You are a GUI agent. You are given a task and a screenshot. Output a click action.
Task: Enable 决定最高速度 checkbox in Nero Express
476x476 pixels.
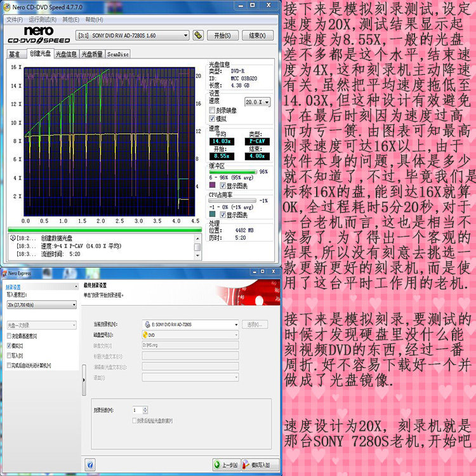click(x=9, y=336)
